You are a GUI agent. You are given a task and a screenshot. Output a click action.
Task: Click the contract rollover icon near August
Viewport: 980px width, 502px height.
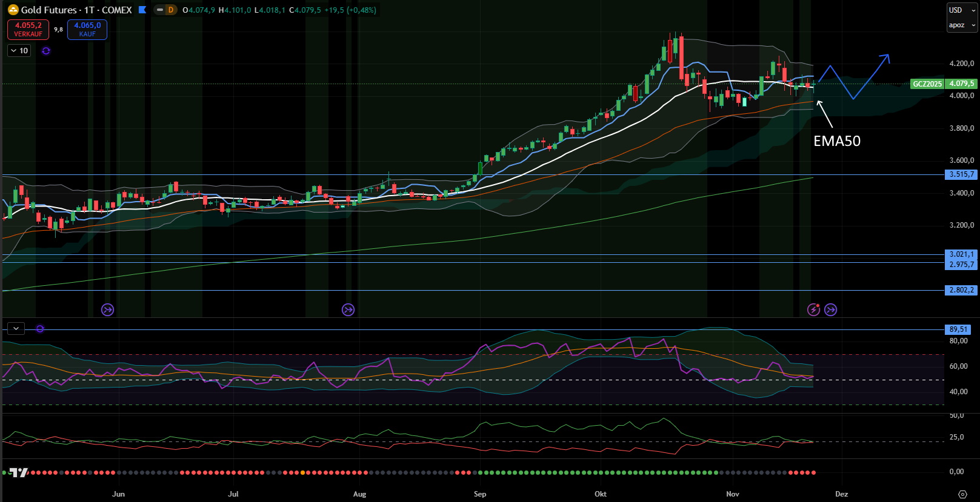coord(348,310)
